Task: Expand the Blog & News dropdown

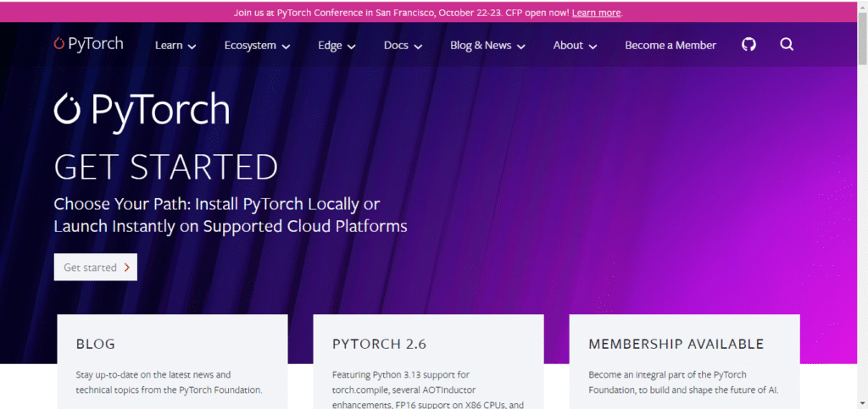Action: pos(487,46)
